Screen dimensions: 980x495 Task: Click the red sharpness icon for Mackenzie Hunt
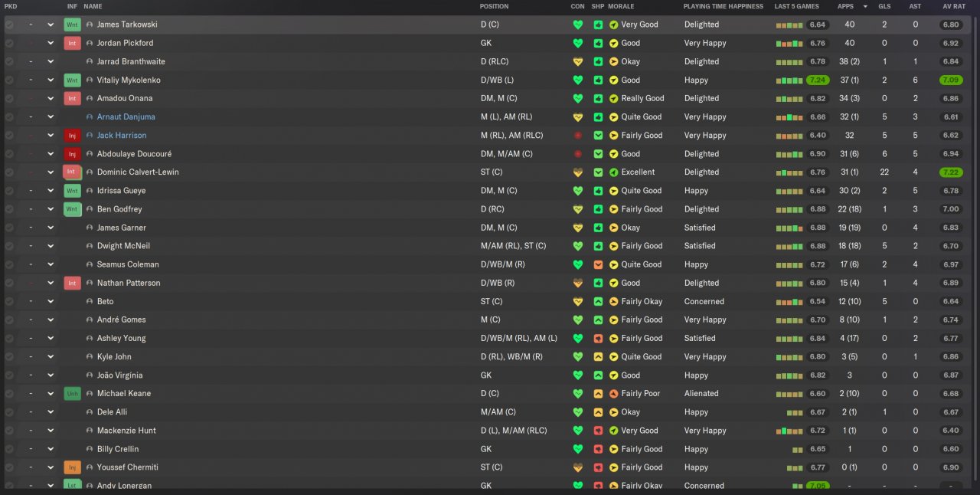pos(598,431)
